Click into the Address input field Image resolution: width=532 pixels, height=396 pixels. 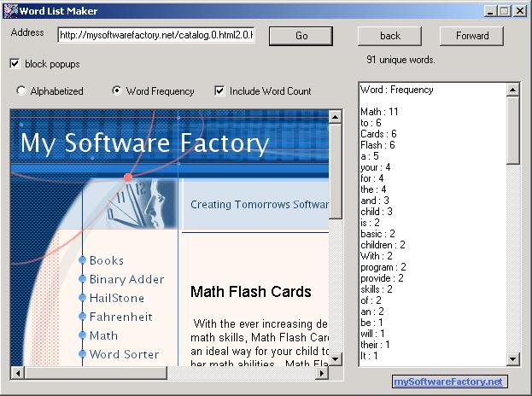156,35
